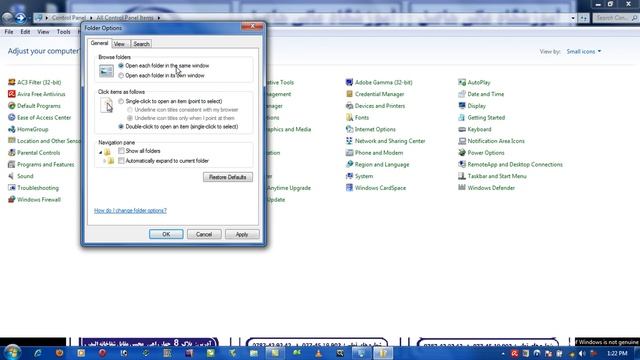Expand All Control Panel Items breadcrumb arrow
The image size is (640, 360).
tap(159, 18)
